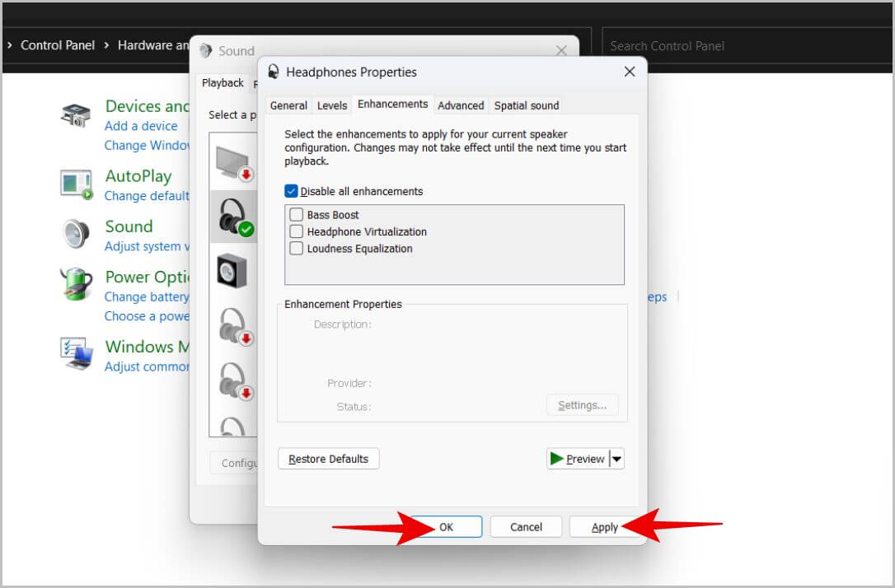The height and width of the screenshot is (588, 895).
Task: Click Adjust commonly used mobility settings link
Action: click(x=147, y=366)
